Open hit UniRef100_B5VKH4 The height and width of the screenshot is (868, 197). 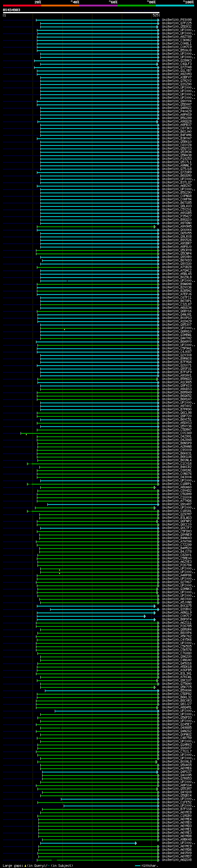click(x=176, y=690)
